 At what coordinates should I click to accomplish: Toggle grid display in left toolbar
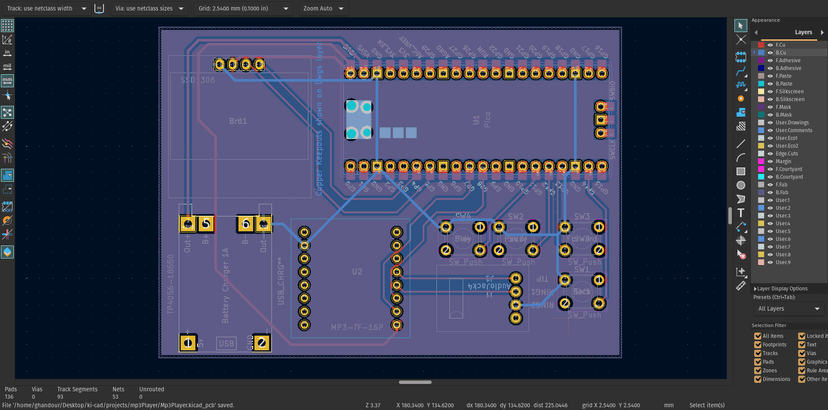point(7,26)
